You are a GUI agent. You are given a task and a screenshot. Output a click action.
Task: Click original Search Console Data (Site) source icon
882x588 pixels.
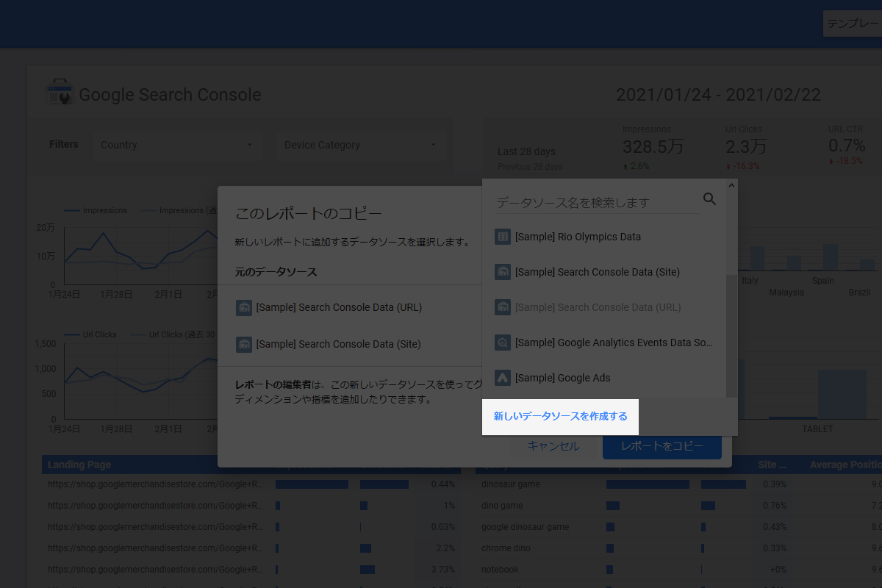[244, 344]
